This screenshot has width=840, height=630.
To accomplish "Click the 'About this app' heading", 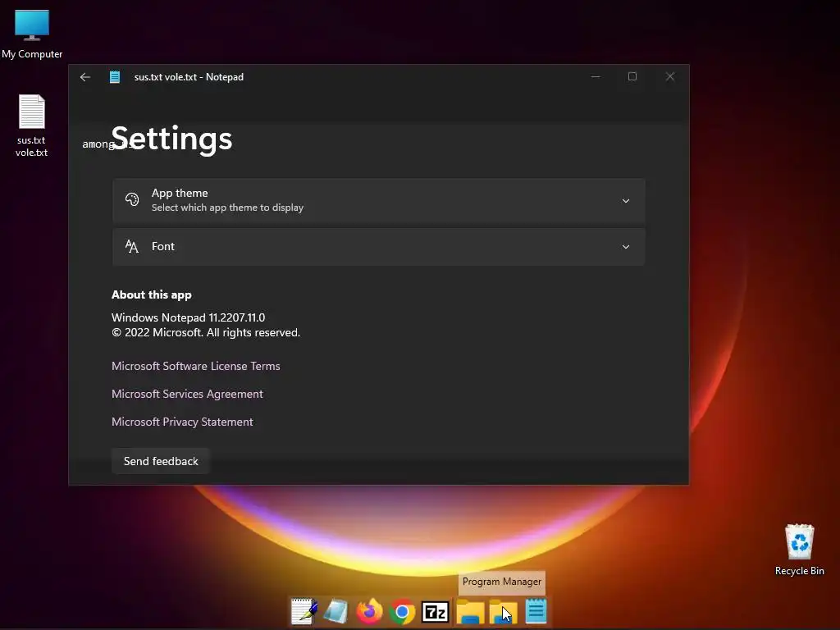I will [x=152, y=294].
